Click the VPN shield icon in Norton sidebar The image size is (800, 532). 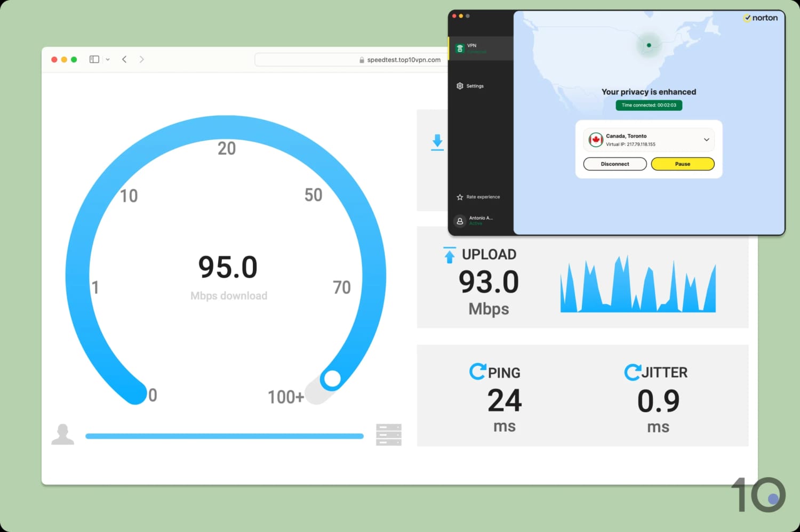pyautogui.click(x=460, y=49)
